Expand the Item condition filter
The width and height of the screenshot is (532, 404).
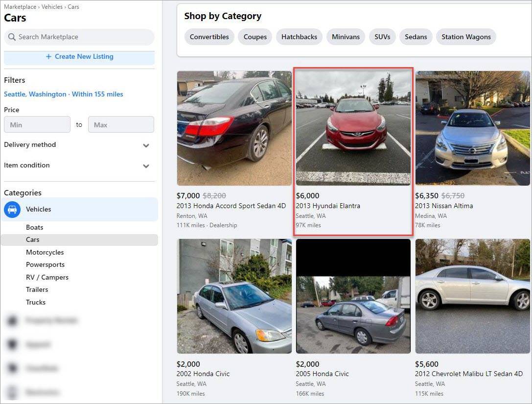pos(77,166)
